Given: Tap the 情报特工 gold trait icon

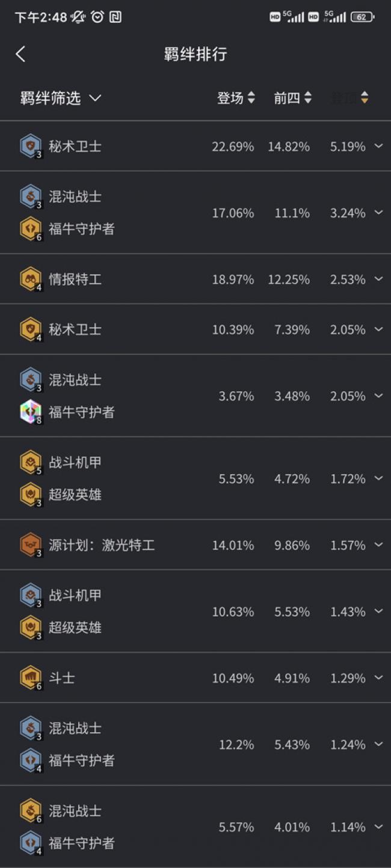Looking at the screenshot, I should (x=31, y=279).
